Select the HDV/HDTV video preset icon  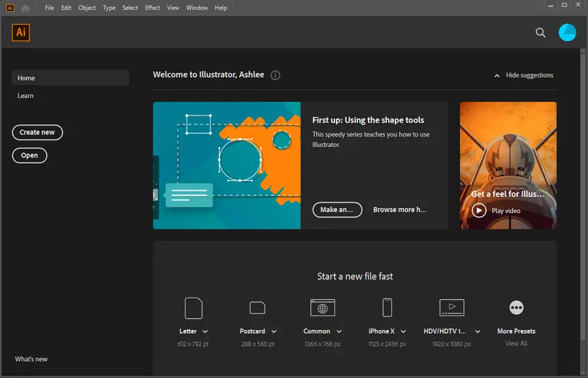pos(451,307)
